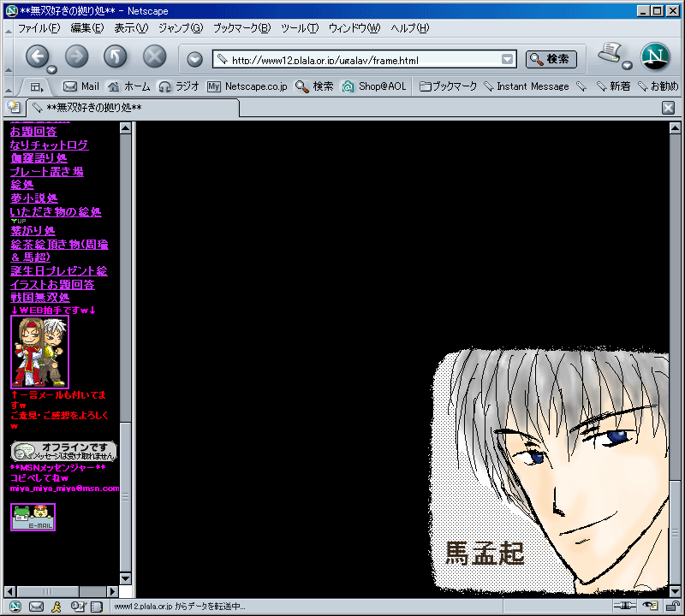
Task: Open the ブックマーク folder on personal toolbar
Action: point(448,86)
